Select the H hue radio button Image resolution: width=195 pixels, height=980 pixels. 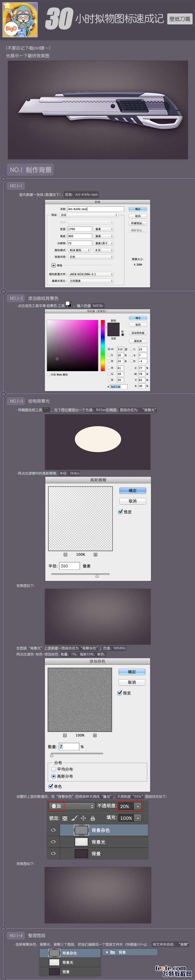pyautogui.click(x=109, y=349)
